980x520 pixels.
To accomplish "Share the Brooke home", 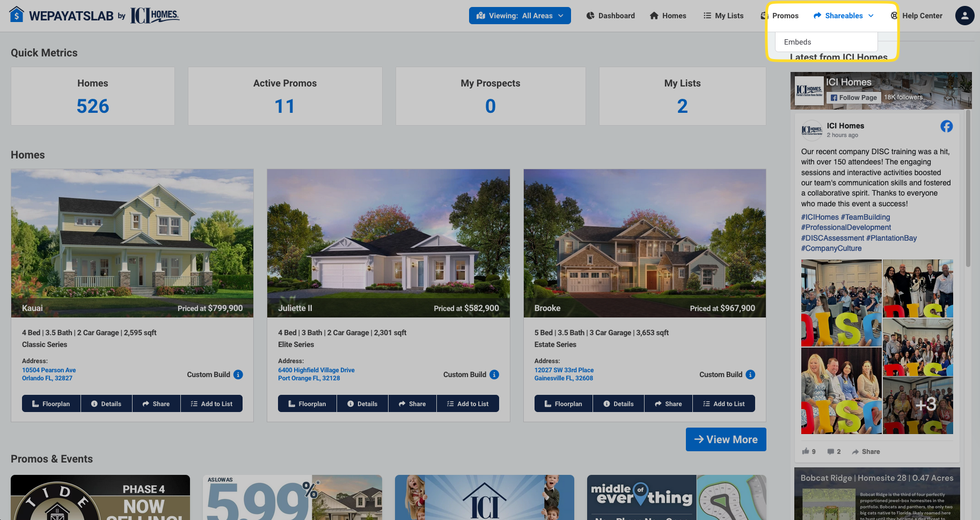I will 668,403.
